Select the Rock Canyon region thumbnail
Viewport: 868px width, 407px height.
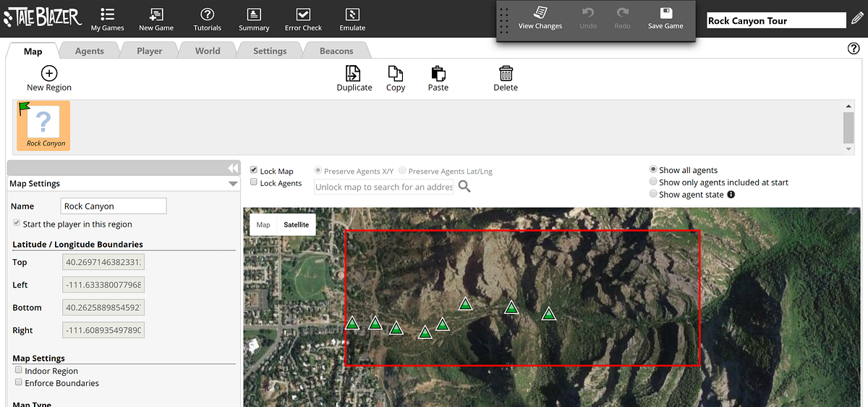tap(44, 126)
